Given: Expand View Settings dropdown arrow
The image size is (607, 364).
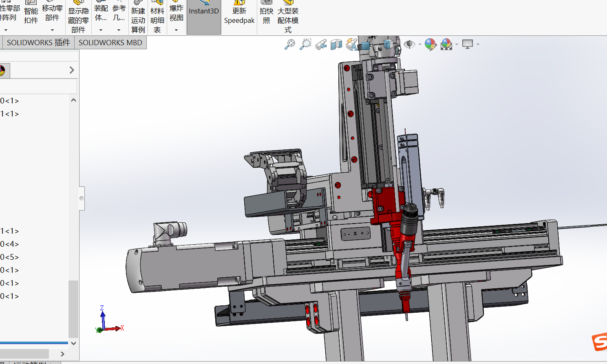Looking at the screenshot, I should (478, 44).
